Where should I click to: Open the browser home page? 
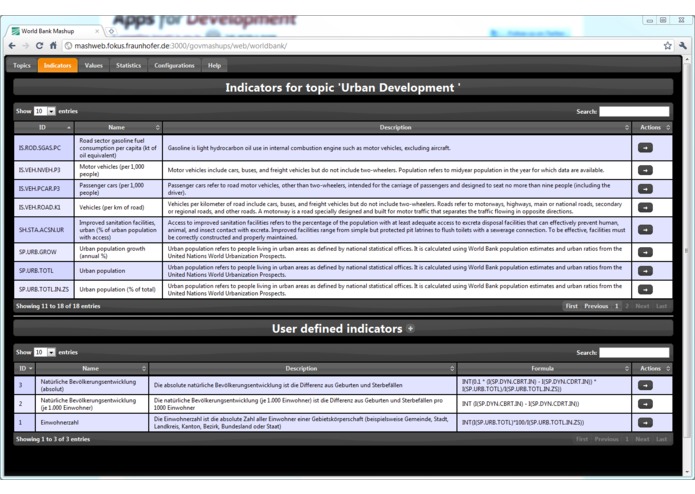pos(53,46)
